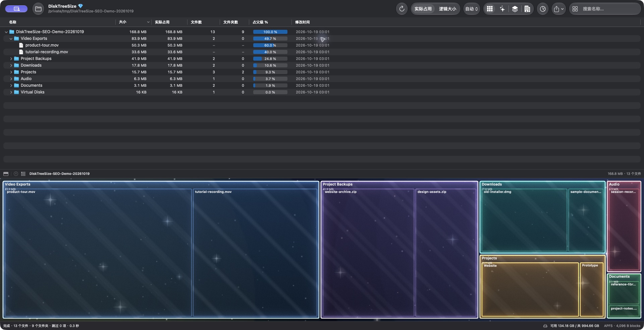644x330 pixels.
Task: Expand the Audio folder row
Action: (x=11, y=79)
